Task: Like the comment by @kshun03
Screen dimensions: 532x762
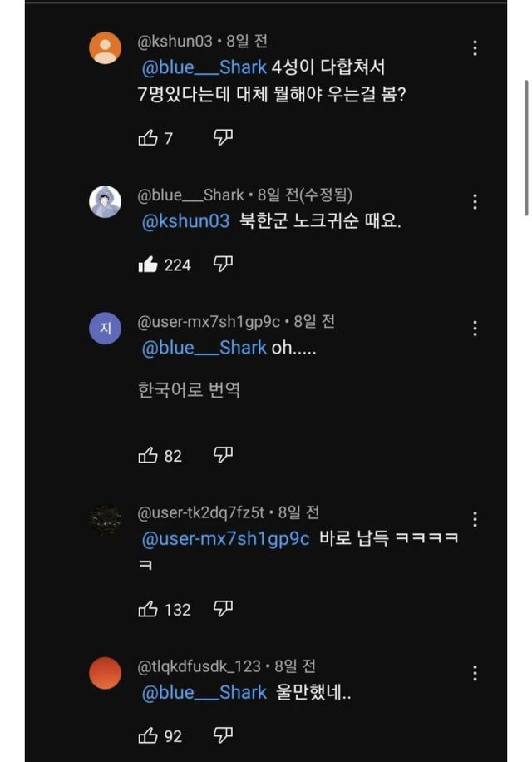Action: (x=148, y=138)
